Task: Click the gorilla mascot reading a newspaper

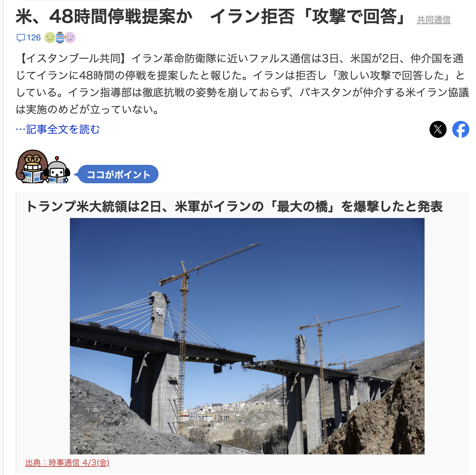Action: [x=32, y=167]
